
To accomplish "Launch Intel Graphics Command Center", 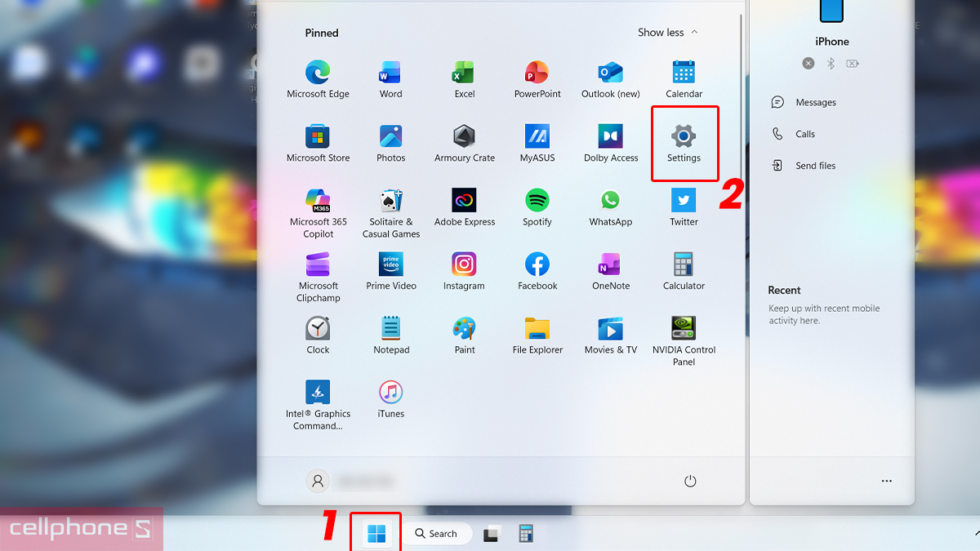I will point(318,406).
